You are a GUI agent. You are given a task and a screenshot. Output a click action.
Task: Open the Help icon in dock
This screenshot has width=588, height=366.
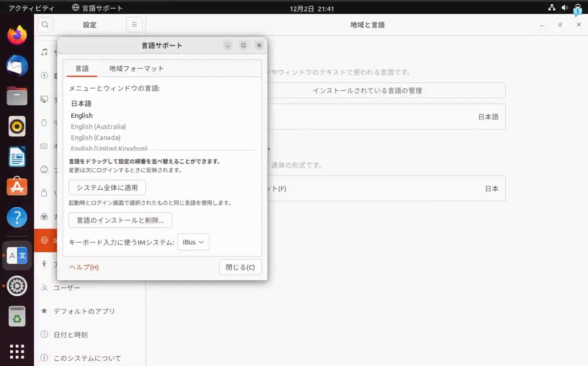point(17,217)
